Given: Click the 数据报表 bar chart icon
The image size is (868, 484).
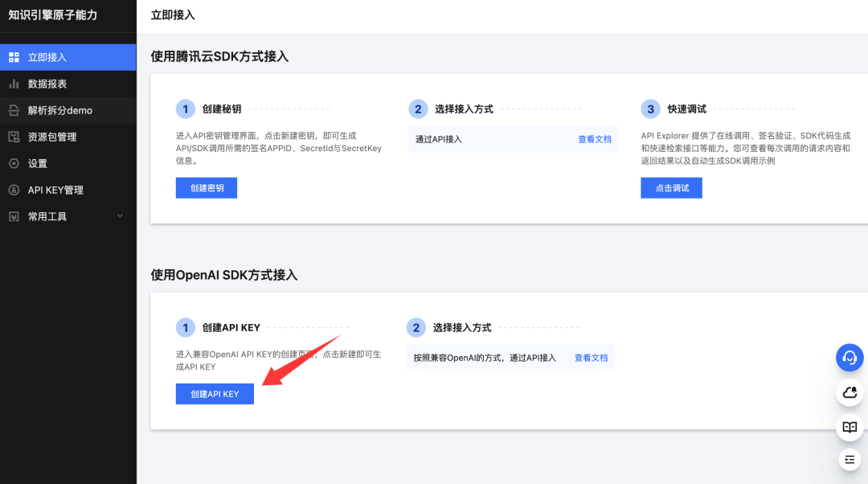Looking at the screenshot, I should coord(14,84).
